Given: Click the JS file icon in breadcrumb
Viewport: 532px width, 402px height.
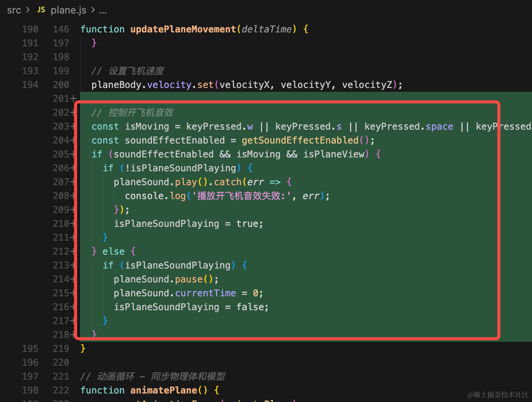Looking at the screenshot, I should point(41,10).
